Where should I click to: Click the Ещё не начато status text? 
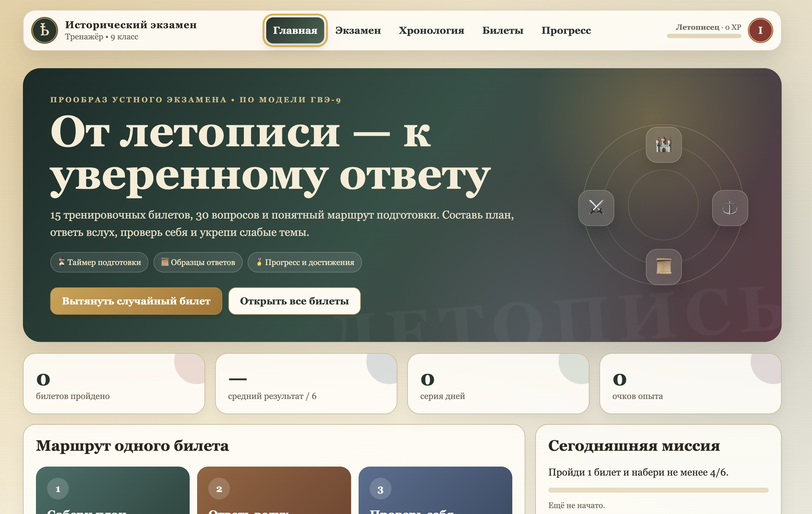coord(576,505)
